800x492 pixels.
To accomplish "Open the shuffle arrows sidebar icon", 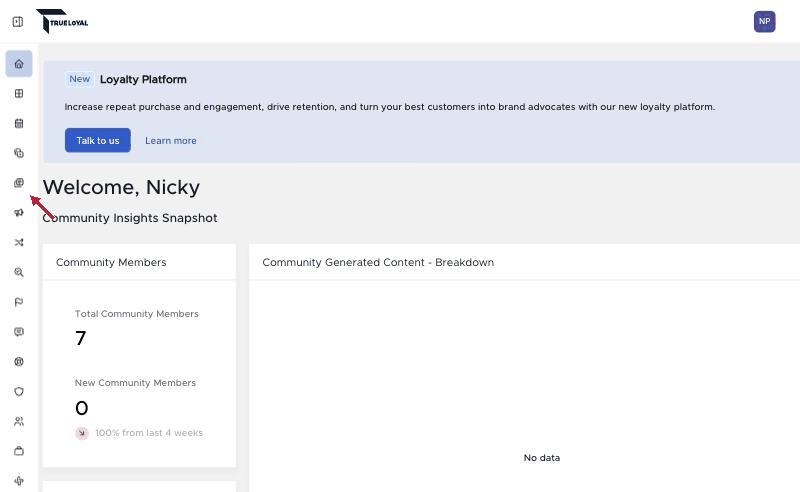I will pos(19,242).
